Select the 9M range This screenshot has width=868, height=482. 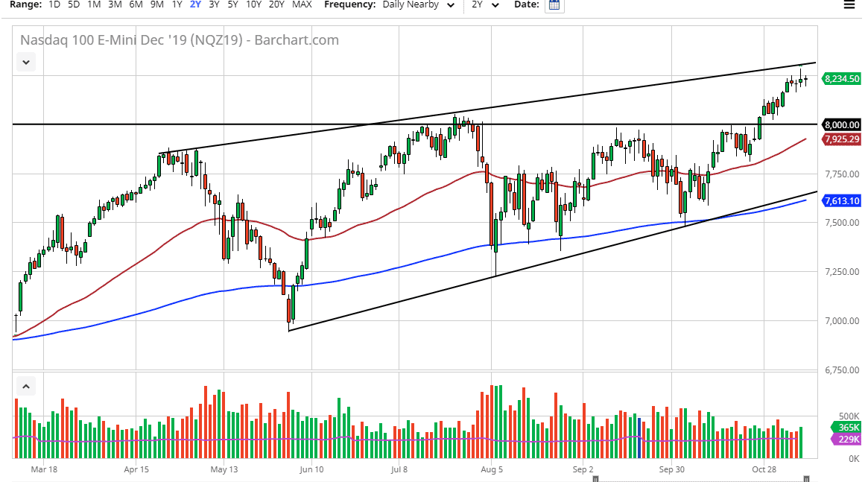pos(156,4)
